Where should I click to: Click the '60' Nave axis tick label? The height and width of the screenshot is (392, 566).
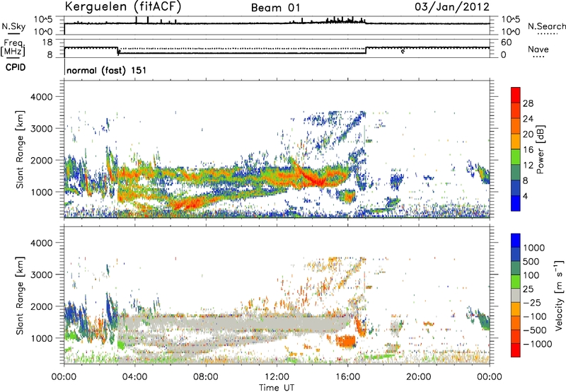(506, 42)
